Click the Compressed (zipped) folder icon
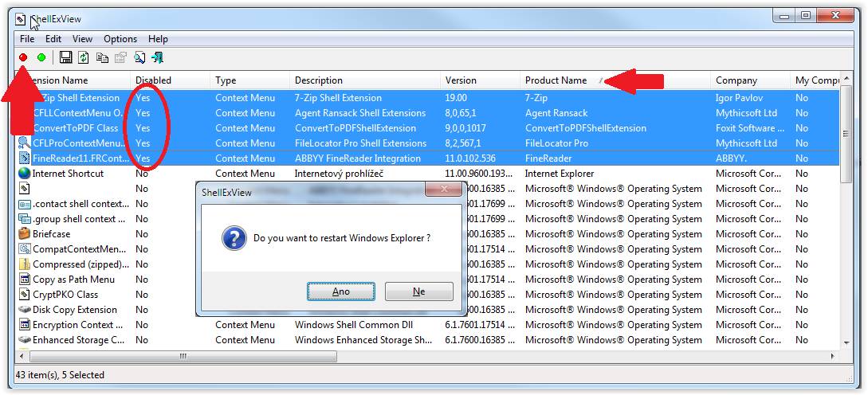The width and height of the screenshot is (868, 395). point(25,264)
